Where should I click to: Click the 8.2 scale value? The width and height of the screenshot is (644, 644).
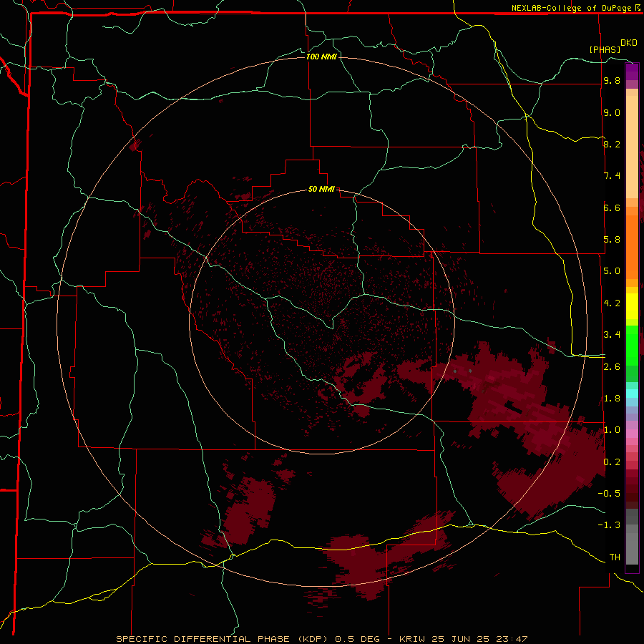[612, 144]
